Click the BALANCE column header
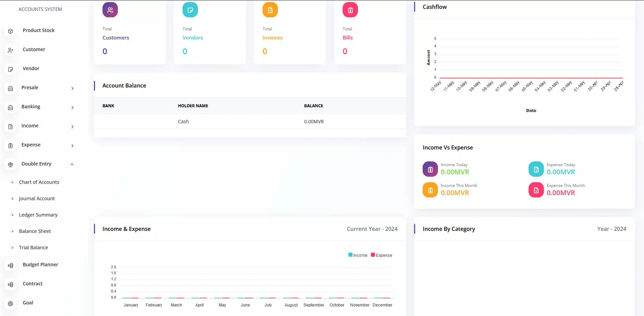 pos(313,106)
